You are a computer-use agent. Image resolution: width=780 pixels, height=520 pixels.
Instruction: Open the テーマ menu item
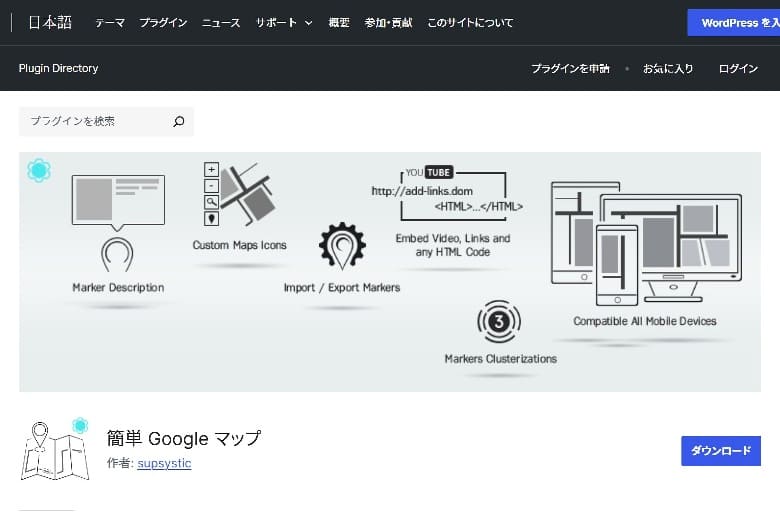110,23
